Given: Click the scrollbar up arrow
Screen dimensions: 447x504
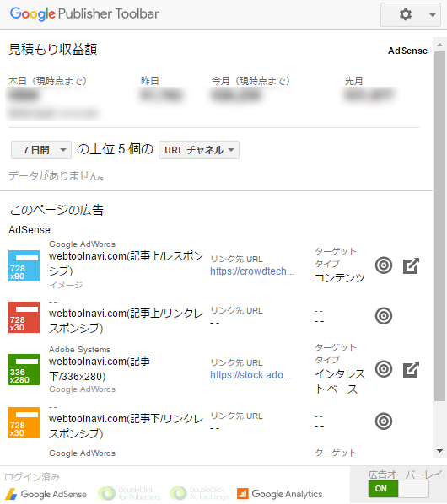Looking at the screenshot, I should pyautogui.click(x=440, y=45).
